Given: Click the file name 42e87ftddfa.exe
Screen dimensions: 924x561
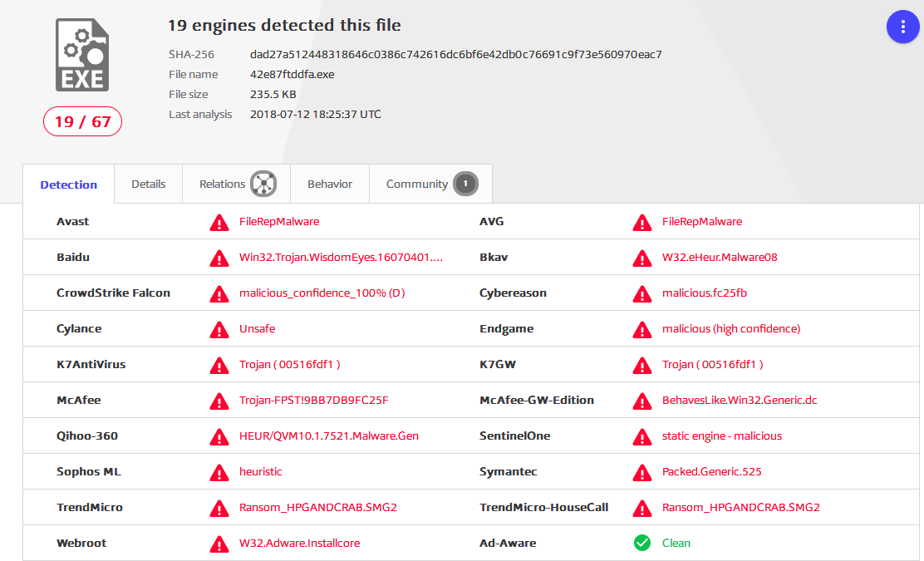Looking at the screenshot, I should tap(292, 74).
